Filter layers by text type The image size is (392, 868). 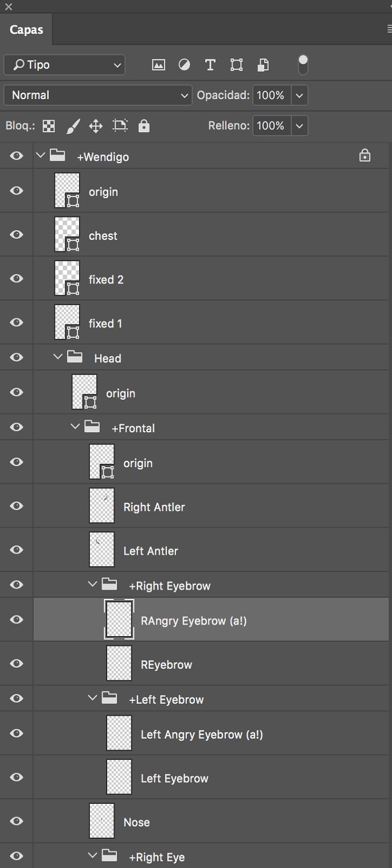click(210, 65)
